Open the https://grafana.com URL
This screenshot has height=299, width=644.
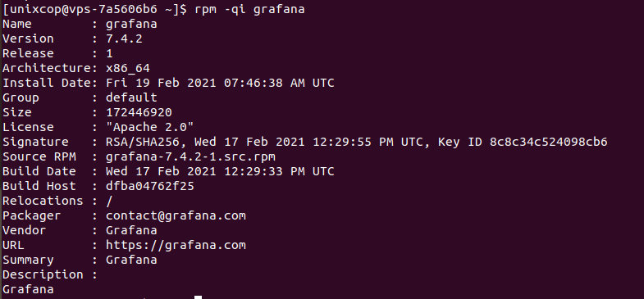(x=176, y=245)
